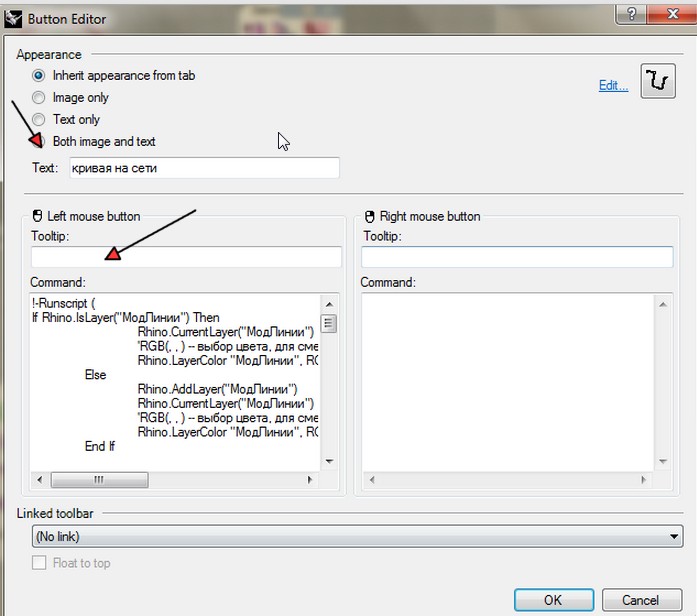Viewport: 697px width, 616px height.
Task: Click inside Right mouse button Command box
Action: pos(508,382)
